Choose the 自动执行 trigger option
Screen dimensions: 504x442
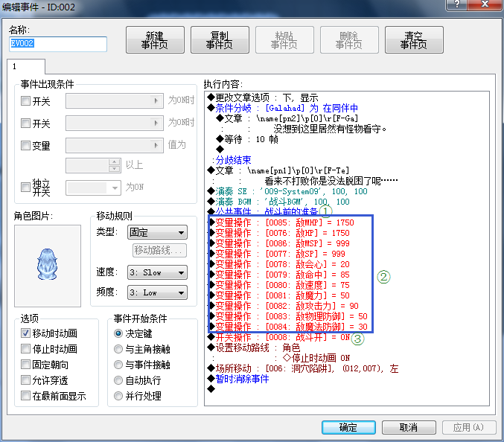point(119,380)
